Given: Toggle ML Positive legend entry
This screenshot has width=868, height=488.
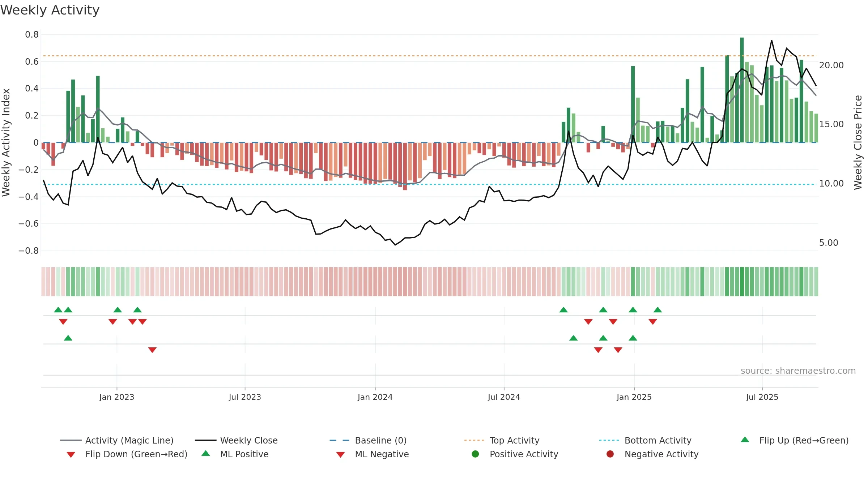Looking at the screenshot, I should pos(235,454).
